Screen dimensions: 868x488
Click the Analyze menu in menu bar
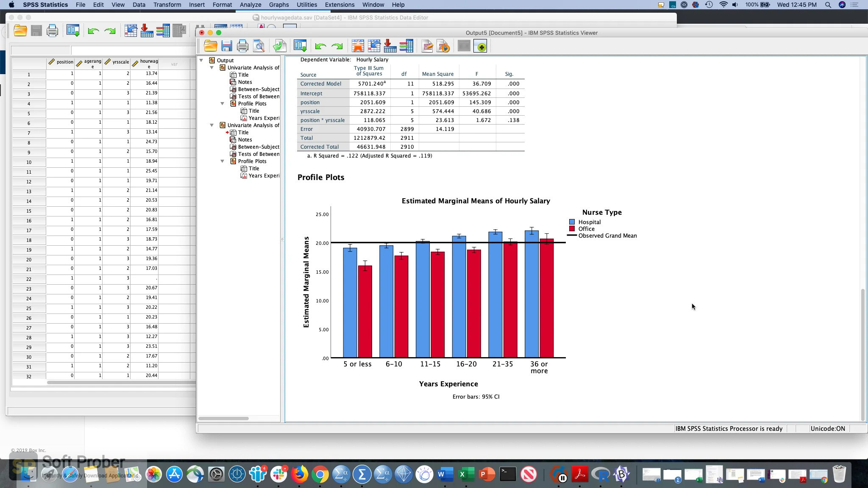[250, 5]
